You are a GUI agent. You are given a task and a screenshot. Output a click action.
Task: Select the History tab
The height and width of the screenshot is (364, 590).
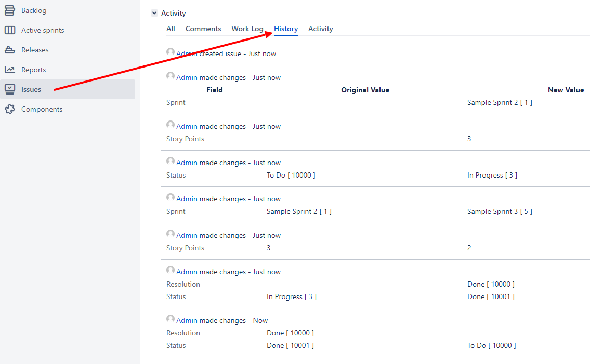[x=286, y=29]
